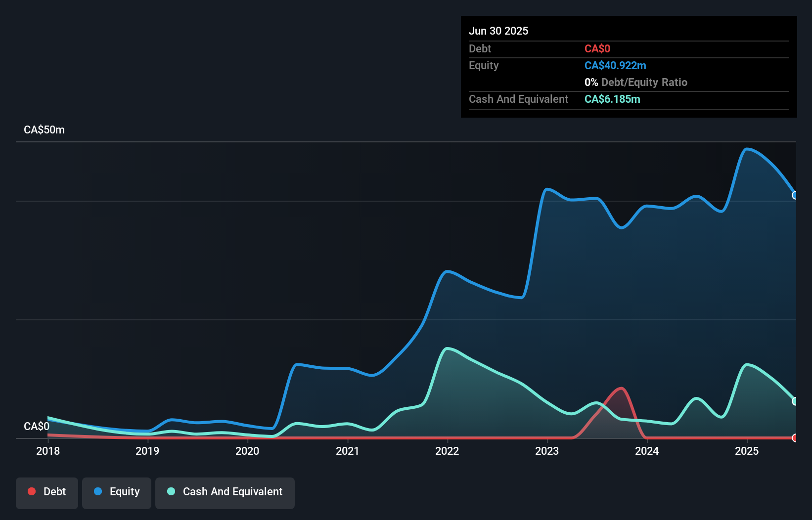Click the teal Cash And Equivalent legend dot
The width and height of the screenshot is (812, 520).
point(171,491)
